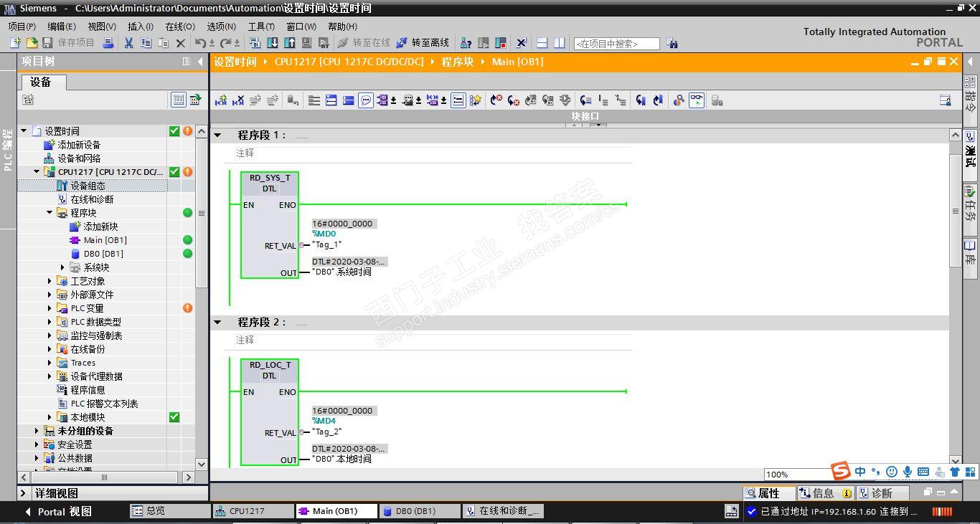Create a new project via toolbar icon
This screenshot has height=524, width=980.
[15, 43]
